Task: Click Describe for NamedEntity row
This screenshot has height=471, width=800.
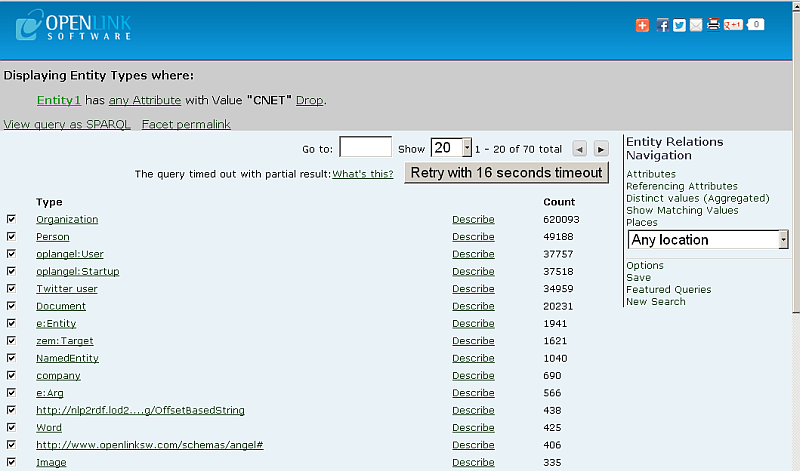Action: point(473,358)
